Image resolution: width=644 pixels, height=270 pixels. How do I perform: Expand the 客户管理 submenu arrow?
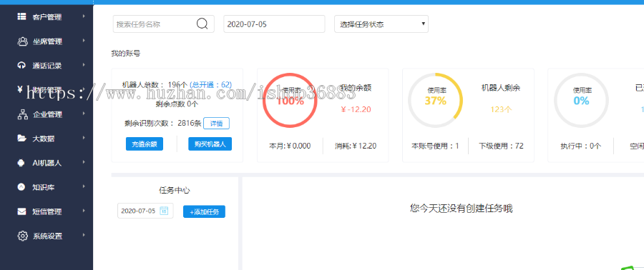tap(84, 16)
